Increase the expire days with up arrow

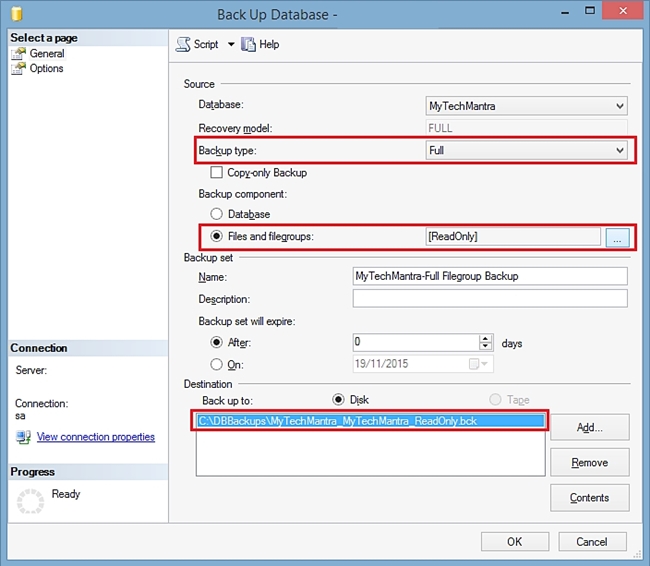click(485, 339)
